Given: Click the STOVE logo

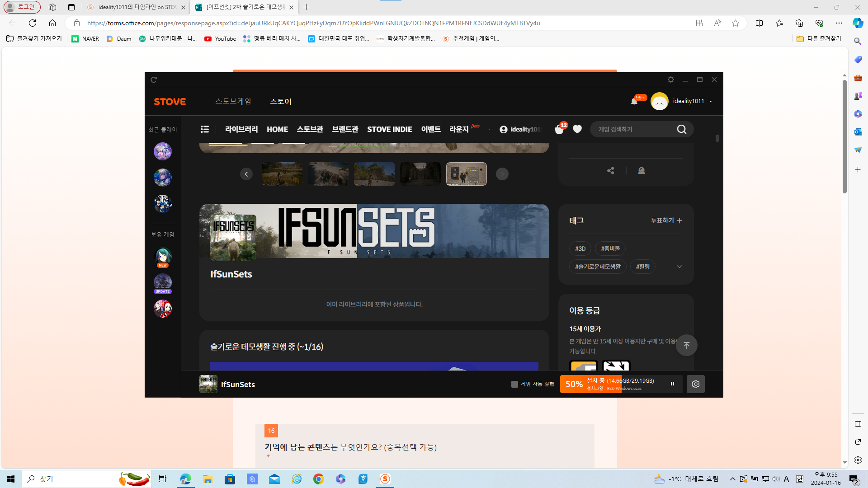Looking at the screenshot, I should [170, 102].
